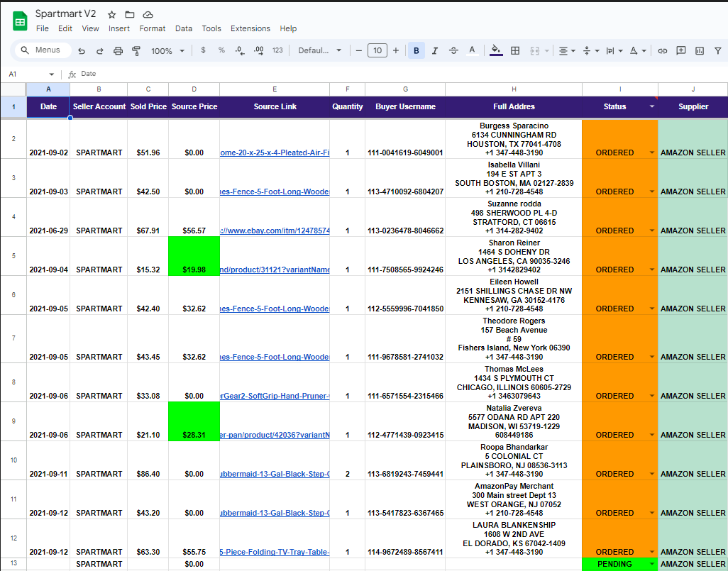
Task: Toggle Bold formatting button
Action: coord(417,50)
